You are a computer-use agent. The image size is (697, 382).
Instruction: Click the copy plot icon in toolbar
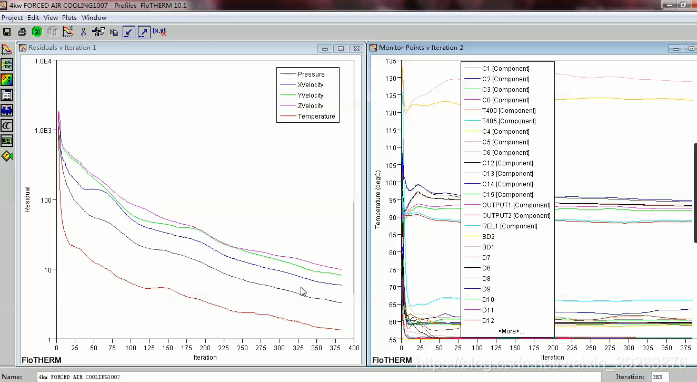pyautogui.click(x=114, y=32)
